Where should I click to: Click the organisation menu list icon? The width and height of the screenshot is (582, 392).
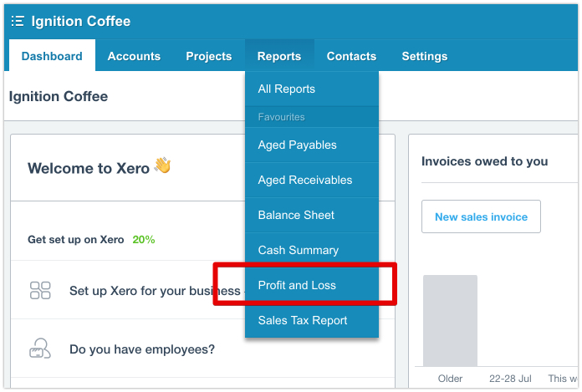click(x=18, y=21)
